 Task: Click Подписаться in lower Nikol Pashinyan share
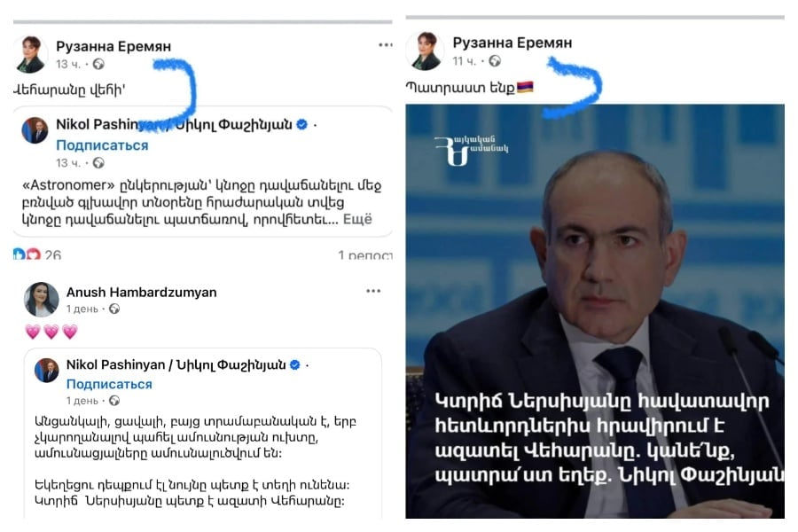click(x=109, y=384)
